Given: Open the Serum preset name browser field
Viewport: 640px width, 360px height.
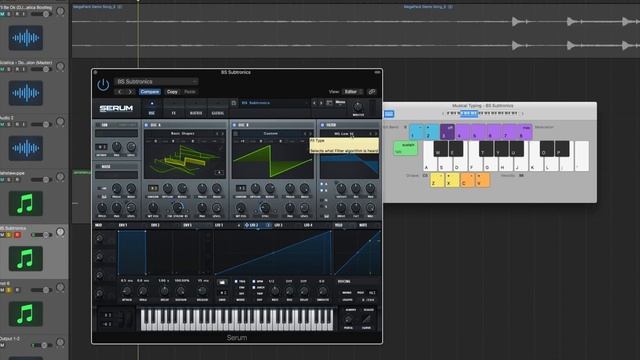Looking at the screenshot, I should 273,103.
